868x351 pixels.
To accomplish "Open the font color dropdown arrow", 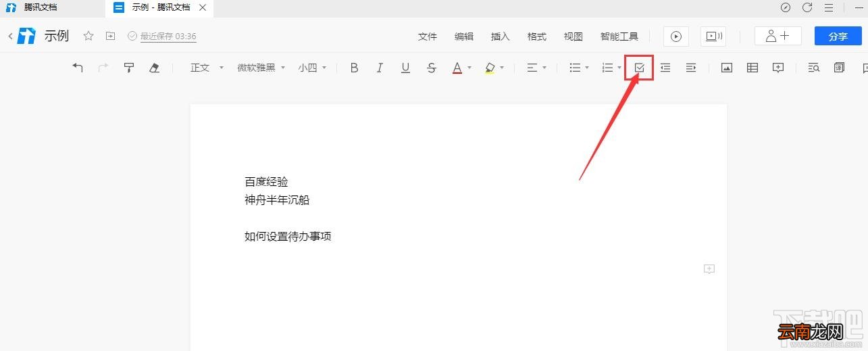I will pyautogui.click(x=469, y=68).
